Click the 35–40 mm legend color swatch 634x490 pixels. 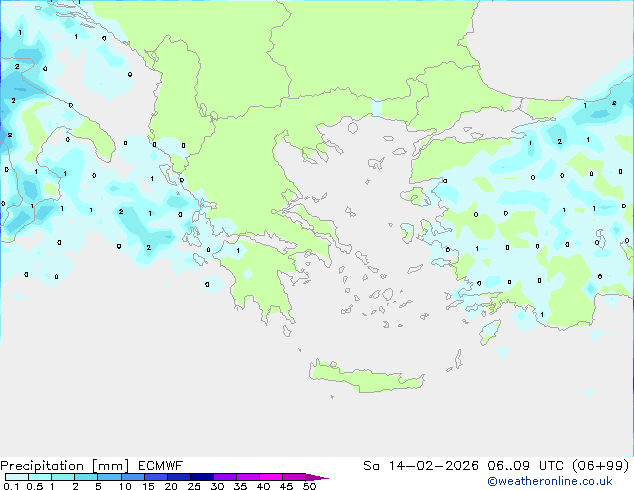[248, 477]
